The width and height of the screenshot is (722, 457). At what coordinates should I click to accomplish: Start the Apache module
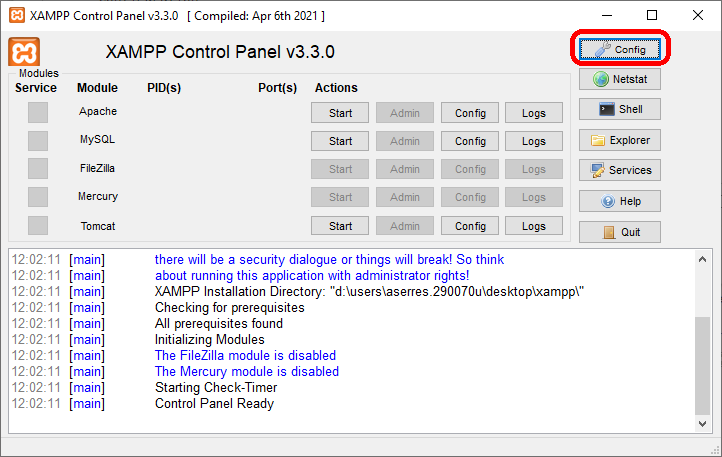[x=340, y=113]
